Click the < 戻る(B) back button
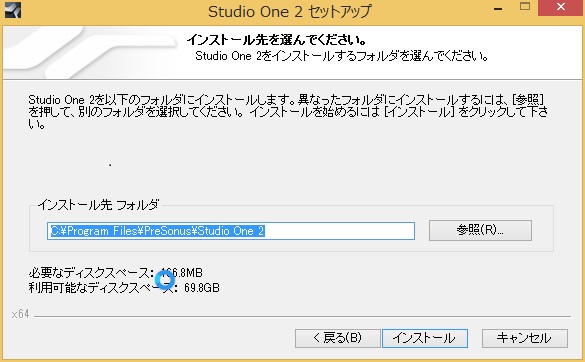The width and height of the screenshot is (585, 362). click(x=338, y=338)
